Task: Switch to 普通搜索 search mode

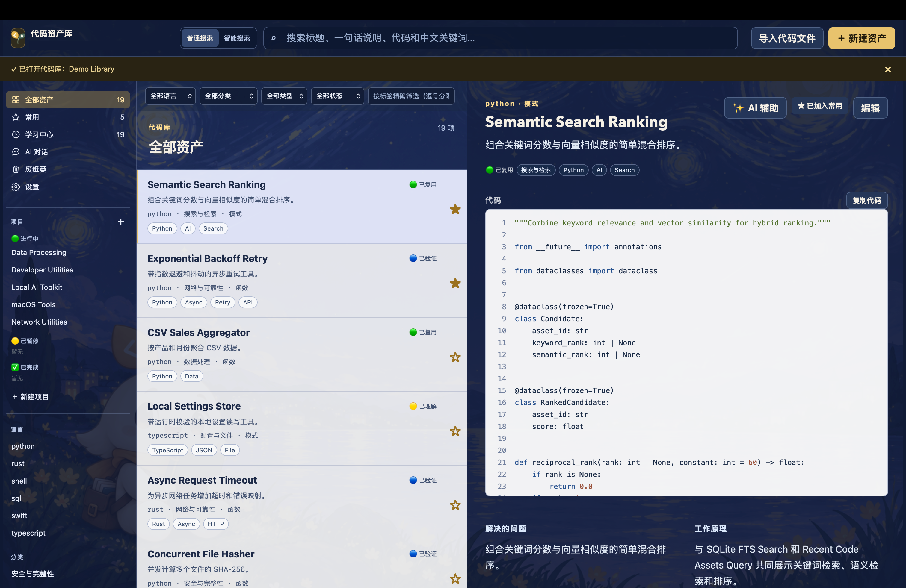Action: 200,38
